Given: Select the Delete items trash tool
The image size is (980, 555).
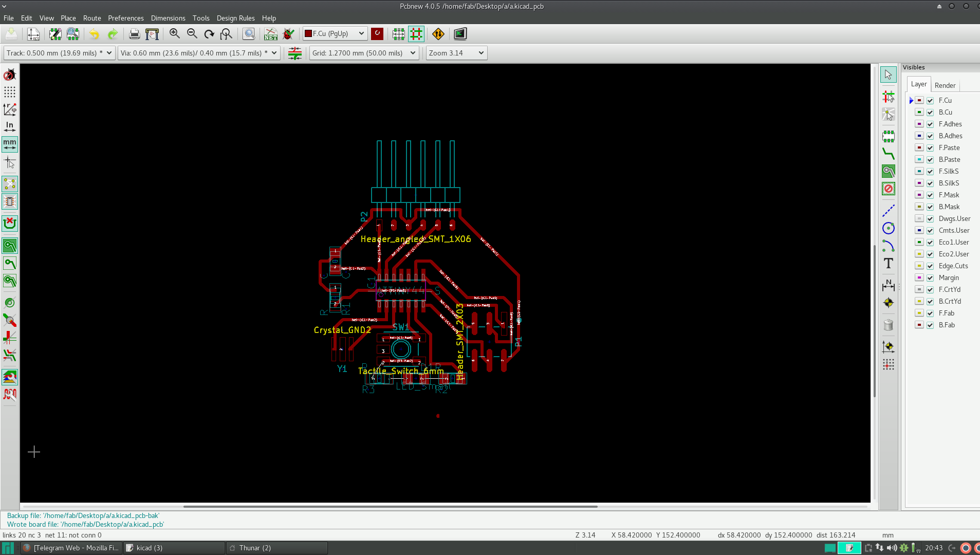Looking at the screenshot, I should [889, 325].
